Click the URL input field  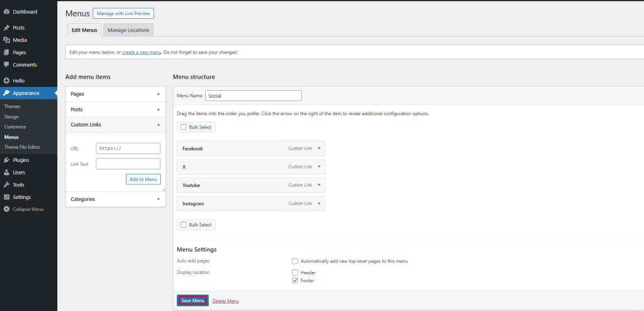(128, 148)
